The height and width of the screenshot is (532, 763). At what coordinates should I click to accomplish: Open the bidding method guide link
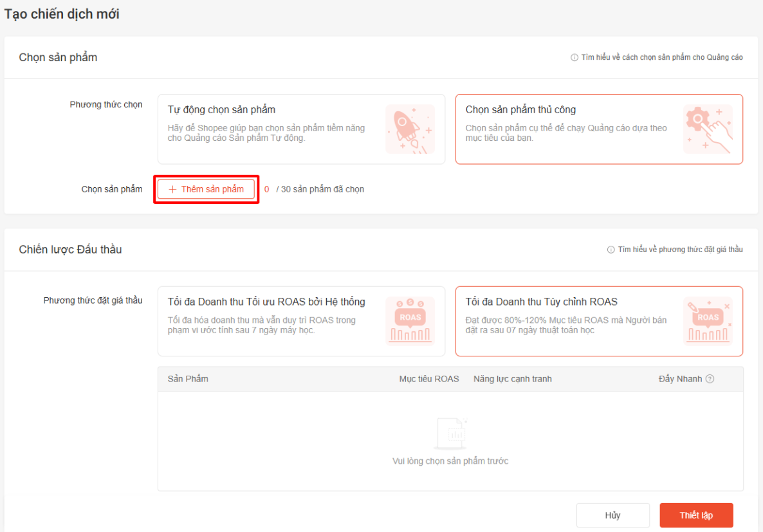coord(680,250)
